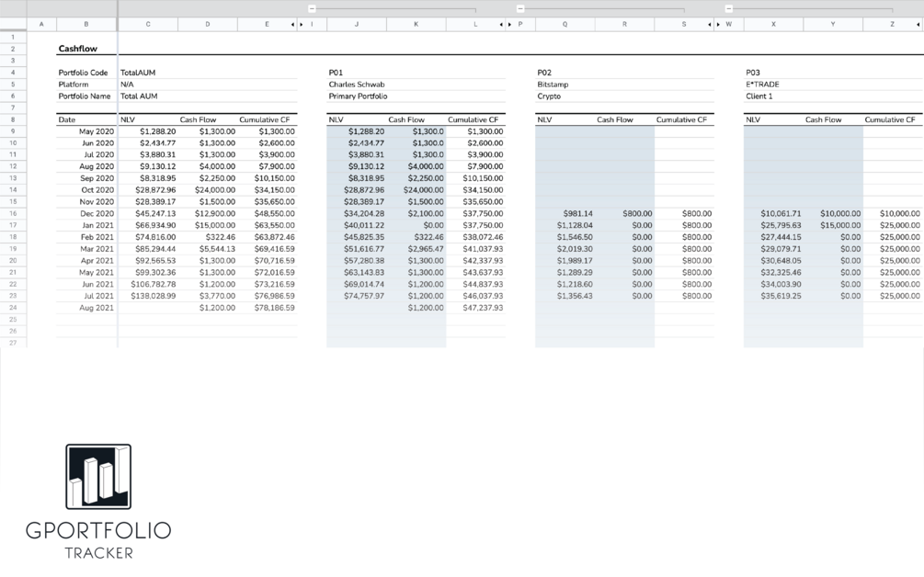Click the unhide arrow right of column Z

pyautogui.click(x=918, y=25)
